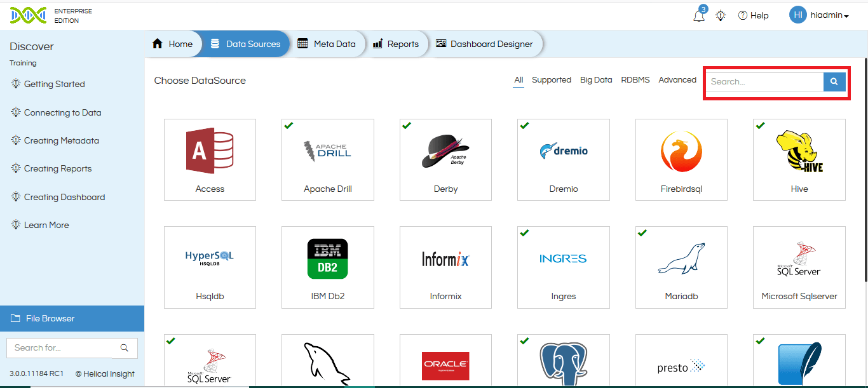The height and width of the screenshot is (390, 868).
Task: Select the Oracle datasource logo
Action: pos(445,365)
